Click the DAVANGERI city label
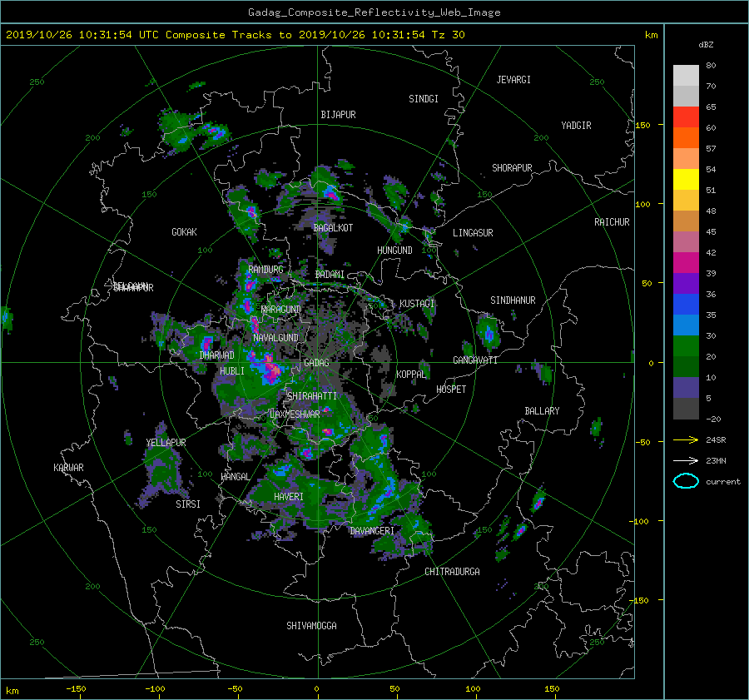The image size is (749, 700). tap(372, 531)
